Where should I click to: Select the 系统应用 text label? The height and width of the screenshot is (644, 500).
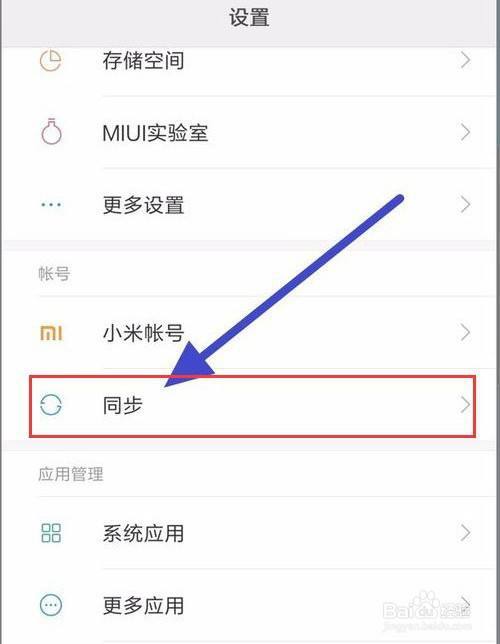click(143, 534)
